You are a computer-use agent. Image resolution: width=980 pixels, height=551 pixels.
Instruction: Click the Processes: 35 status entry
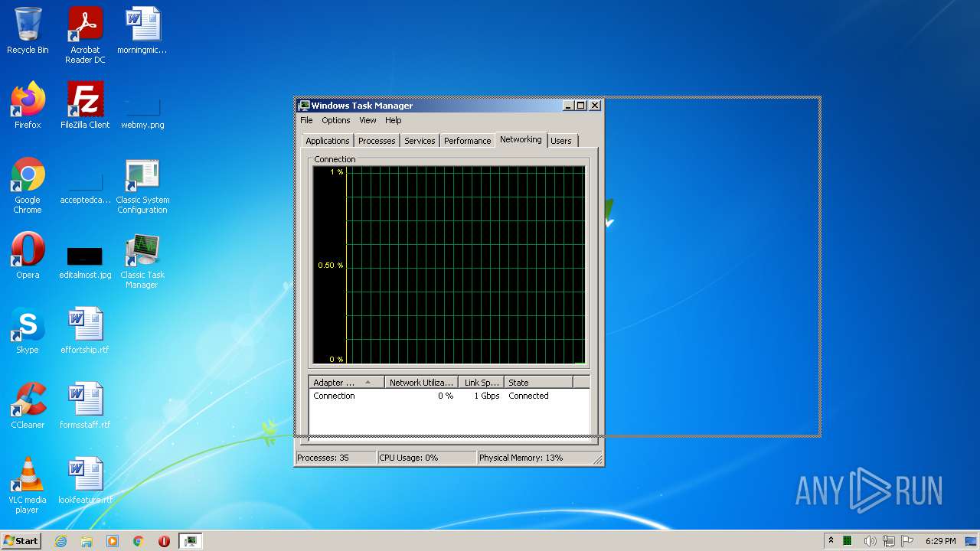coord(335,458)
